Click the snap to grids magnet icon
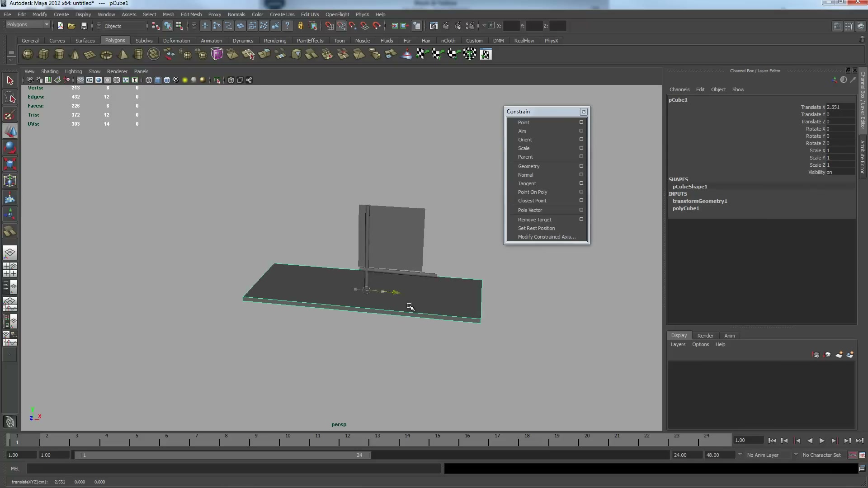The height and width of the screenshot is (488, 868). 330,26
